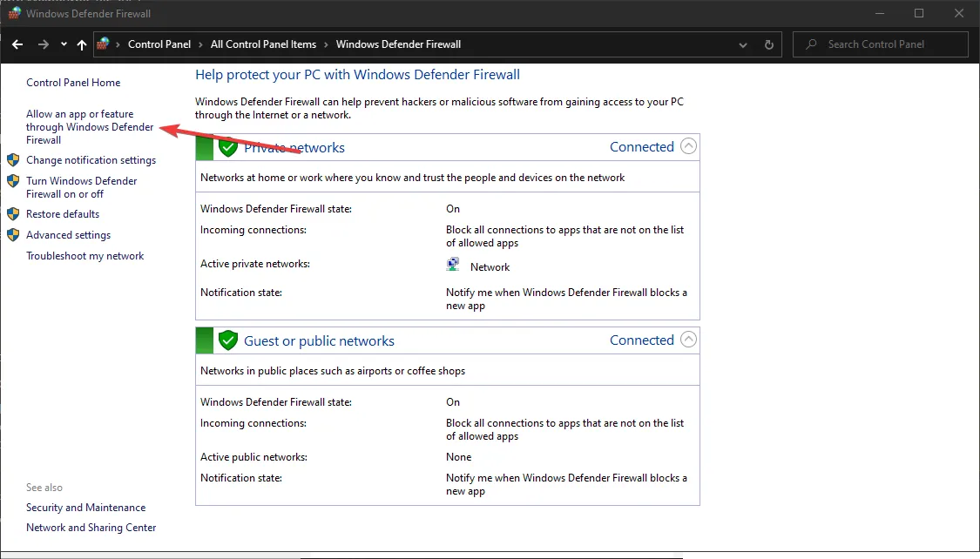This screenshot has height=559, width=980.
Task: Collapse the Private networks section chevron
Action: click(688, 146)
